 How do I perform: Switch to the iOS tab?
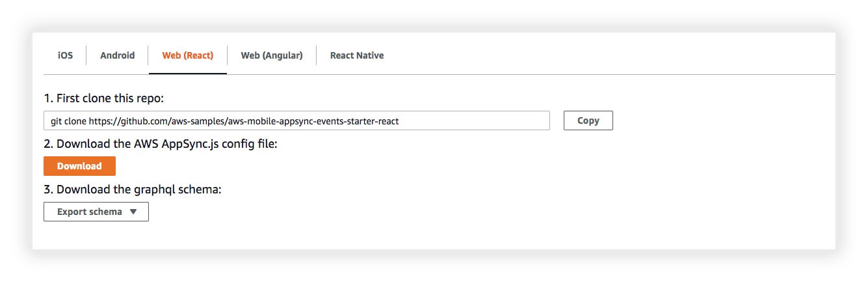[x=65, y=55]
